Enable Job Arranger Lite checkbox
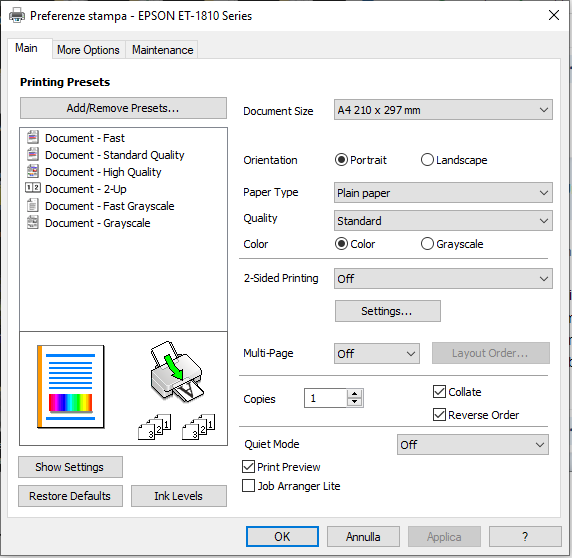 click(248, 486)
